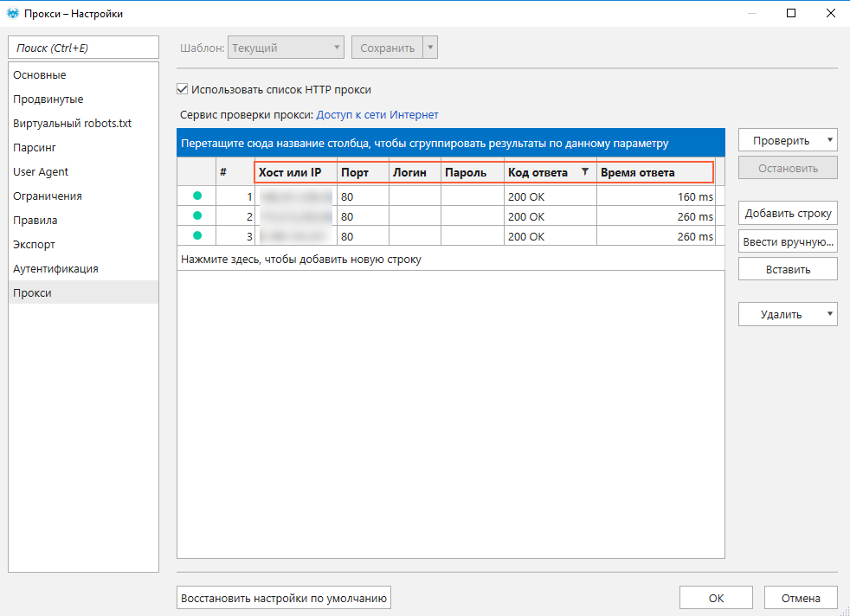Select the port 80 cell in row 3
Viewport: 850px width, 616px height.
(x=364, y=237)
